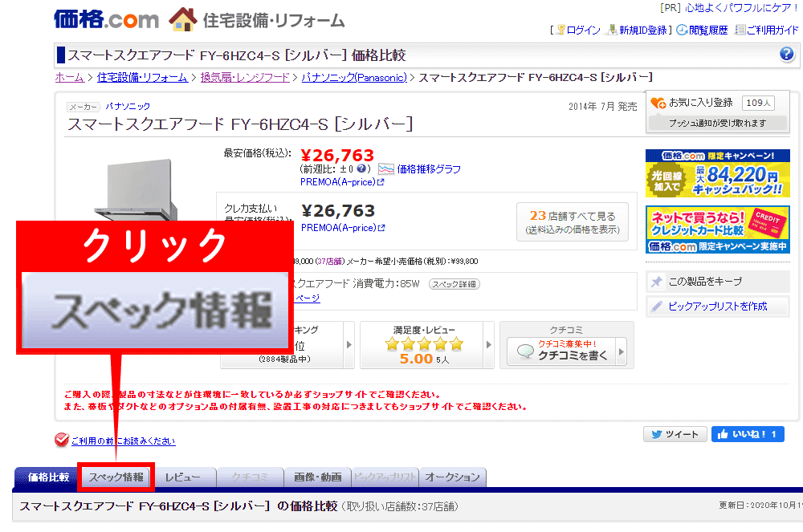Click the 価格.com logo
The image size is (803, 532).
pyautogui.click(x=107, y=19)
